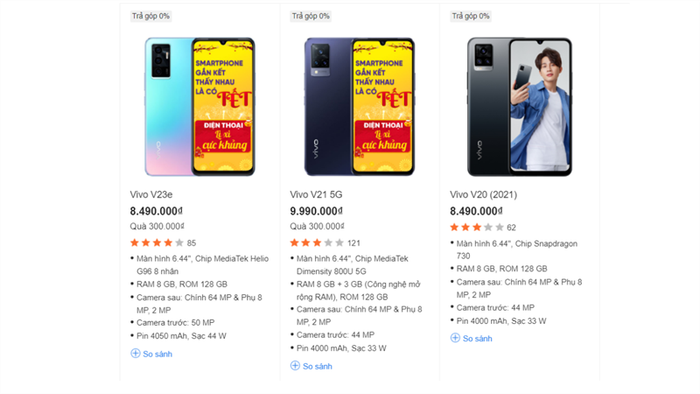Click the plus icon beside Vivo V23e So sánh
Viewport: 700px width, 394px height.
[x=135, y=353]
